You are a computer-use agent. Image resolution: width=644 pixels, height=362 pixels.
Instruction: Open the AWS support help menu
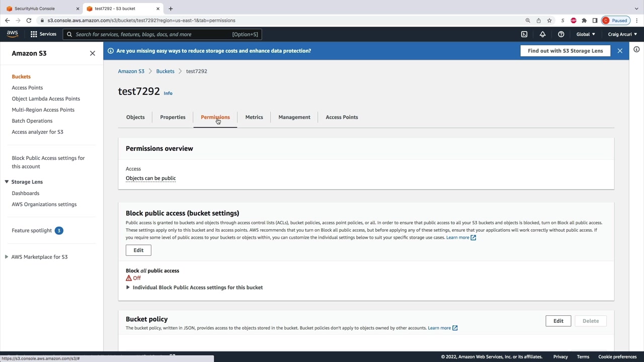[x=561, y=34]
